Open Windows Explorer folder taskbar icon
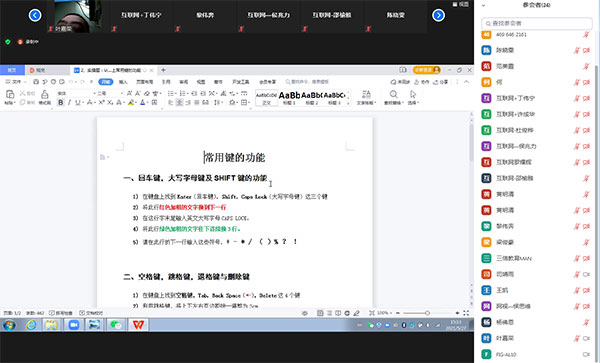 (51, 325)
